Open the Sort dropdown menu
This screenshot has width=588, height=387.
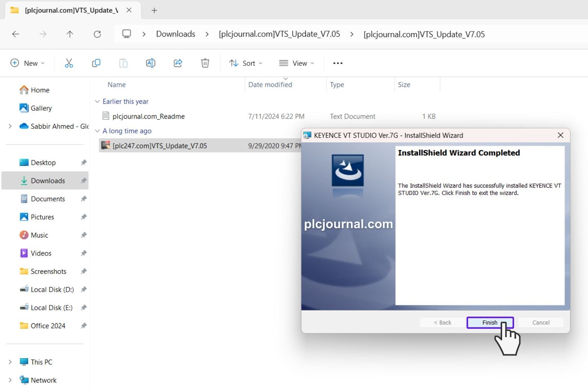pos(246,63)
